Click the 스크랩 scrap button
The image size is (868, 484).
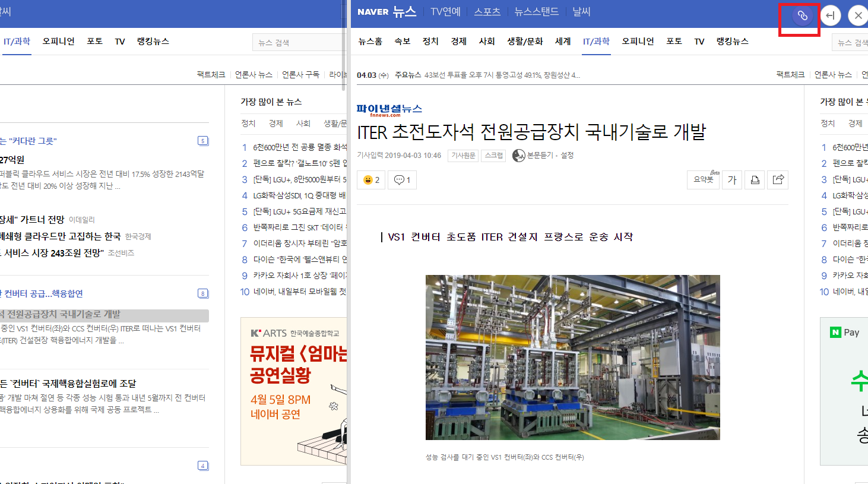493,156
